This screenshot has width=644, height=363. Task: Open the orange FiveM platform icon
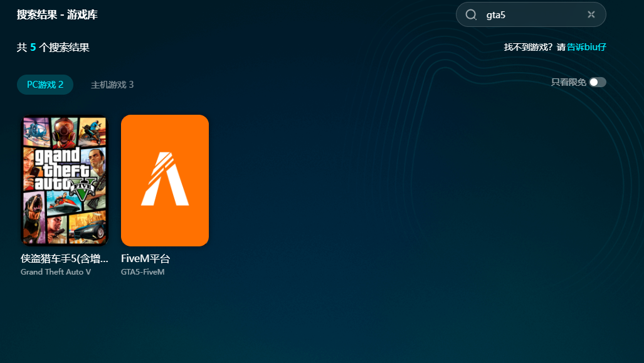coord(165,181)
